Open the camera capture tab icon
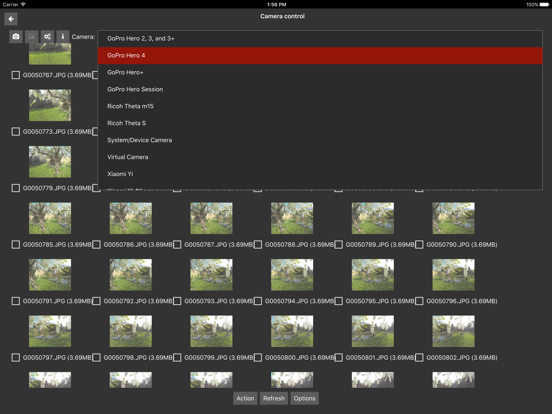This screenshot has width=552, height=414. (16, 37)
